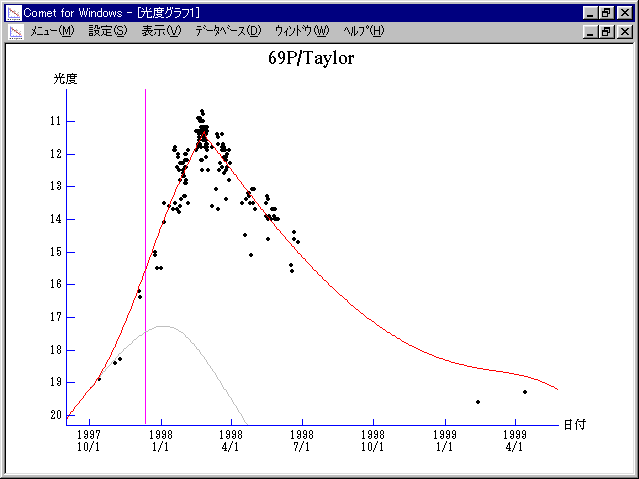Viewport: 639px width, 479px height.
Task: Click the 光度 magnitude axis label
Action: (x=65, y=78)
